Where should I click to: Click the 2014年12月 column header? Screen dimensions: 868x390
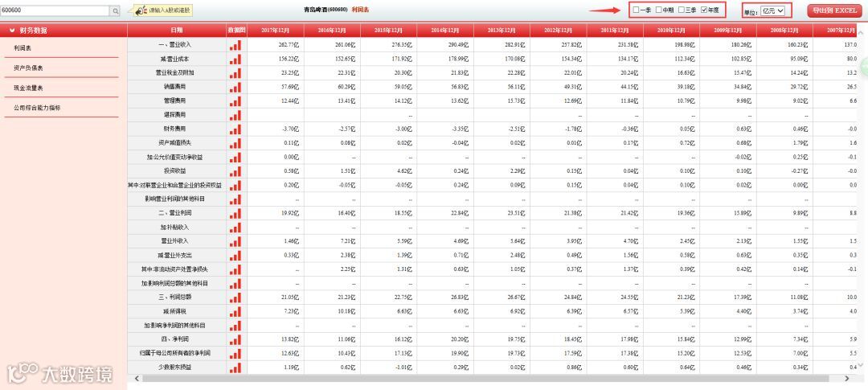[x=445, y=31]
